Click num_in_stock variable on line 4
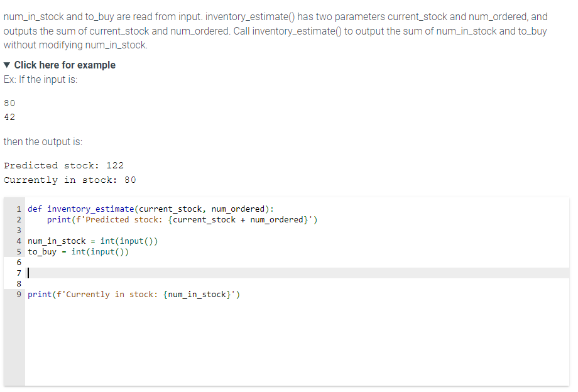The height and width of the screenshot is (392, 578). click(56, 241)
